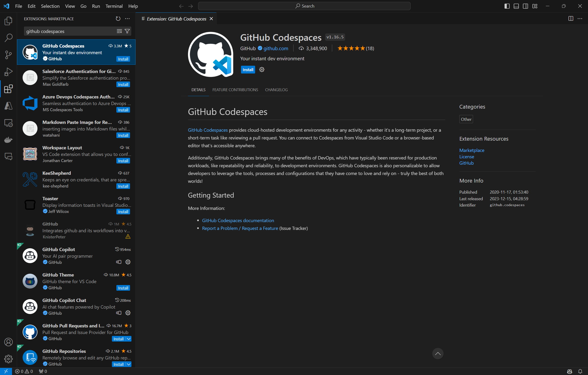588x375 pixels.
Task: Open the Explorer view in activity bar
Action: 8,21
